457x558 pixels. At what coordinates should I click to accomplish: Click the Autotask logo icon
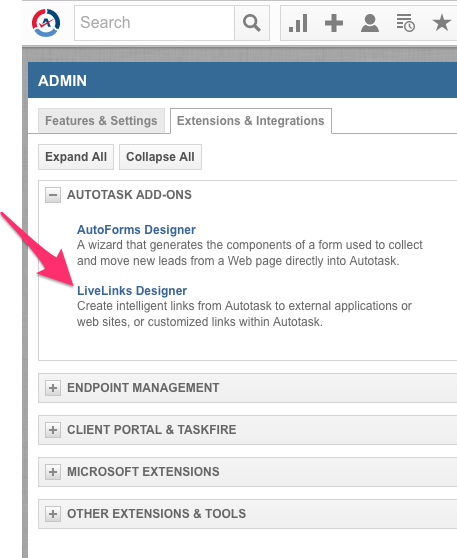tap(46, 23)
